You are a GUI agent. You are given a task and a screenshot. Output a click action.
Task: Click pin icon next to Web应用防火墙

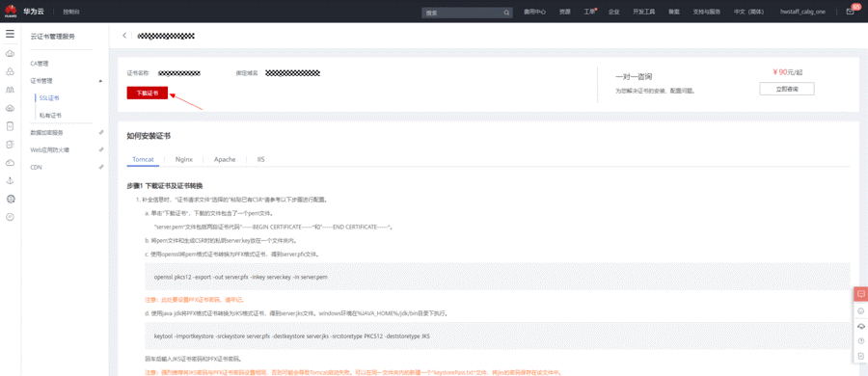point(100,149)
